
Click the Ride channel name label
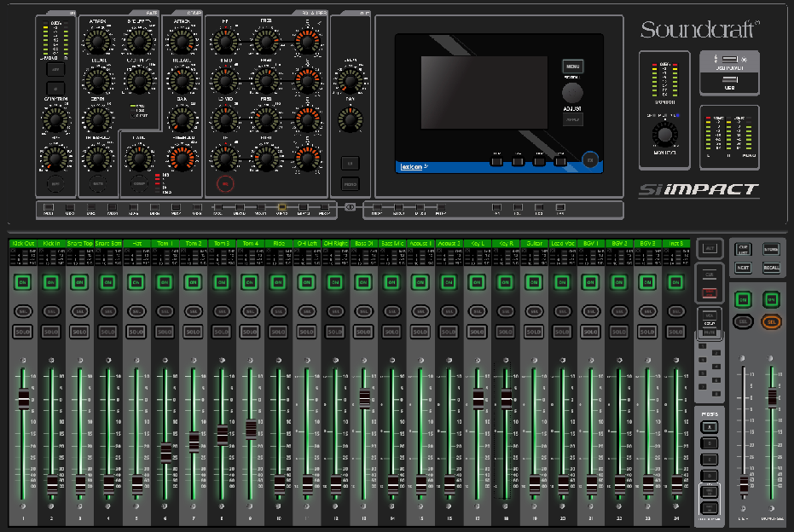click(279, 244)
